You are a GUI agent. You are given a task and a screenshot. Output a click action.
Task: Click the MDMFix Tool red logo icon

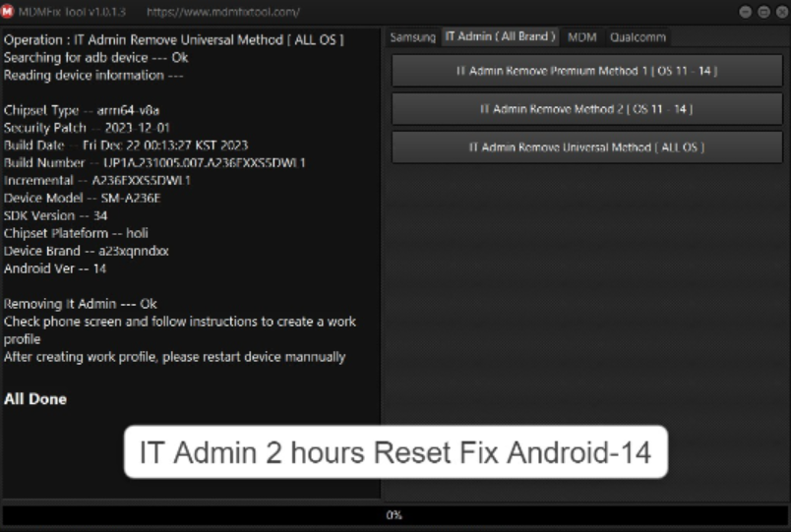click(x=7, y=11)
